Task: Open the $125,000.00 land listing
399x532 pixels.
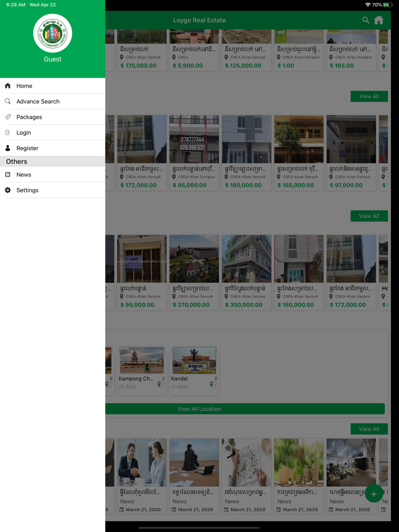Action: pyautogui.click(x=247, y=50)
